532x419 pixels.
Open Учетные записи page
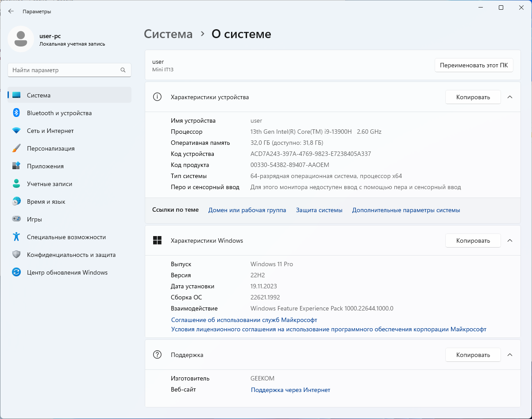tap(69, 184)
